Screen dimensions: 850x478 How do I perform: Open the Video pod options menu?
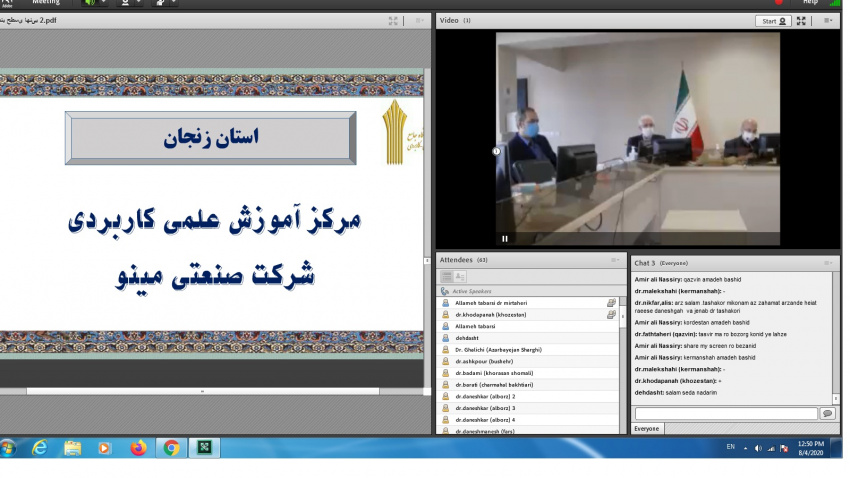(x=828, y=20)
